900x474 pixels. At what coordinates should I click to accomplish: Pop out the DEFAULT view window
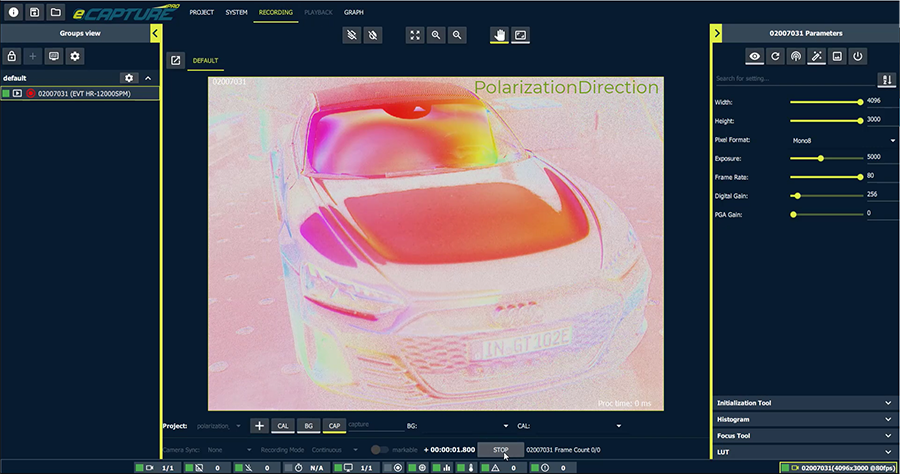pos(176,61)
